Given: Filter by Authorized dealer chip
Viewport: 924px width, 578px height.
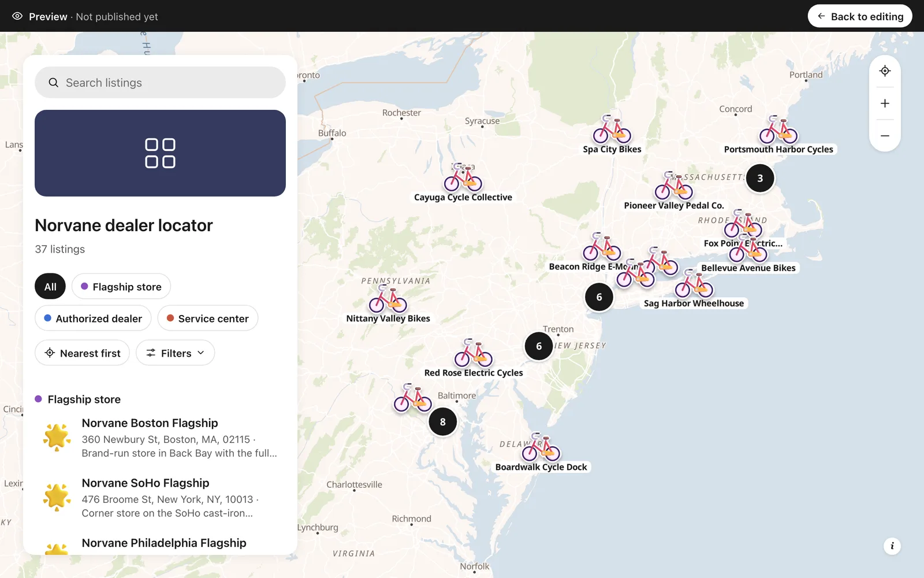Looking at the screenshot, I should point(93,318).
